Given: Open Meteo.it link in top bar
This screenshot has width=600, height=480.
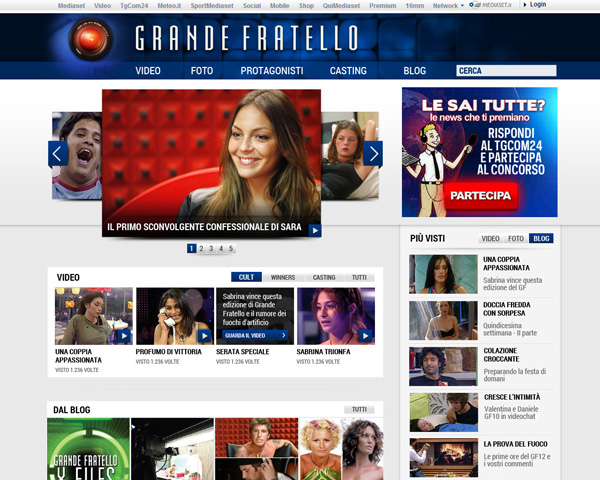Looking at the screenshot, I should 169,6.
